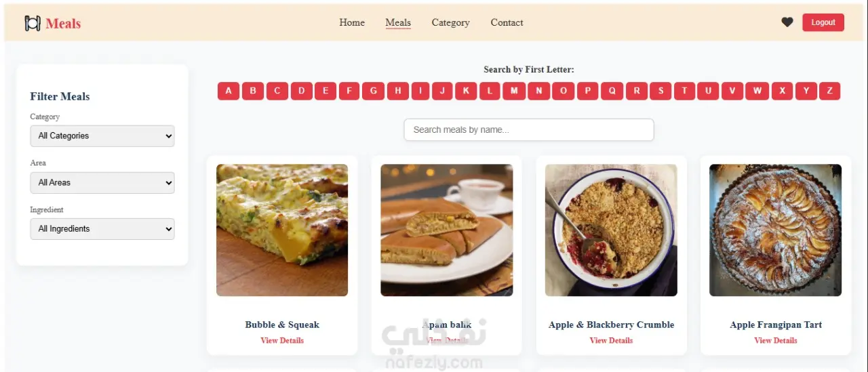The image size is (868, 372).
Task: Select the Bubble & Squeak photo
Action: pos(282,230)
